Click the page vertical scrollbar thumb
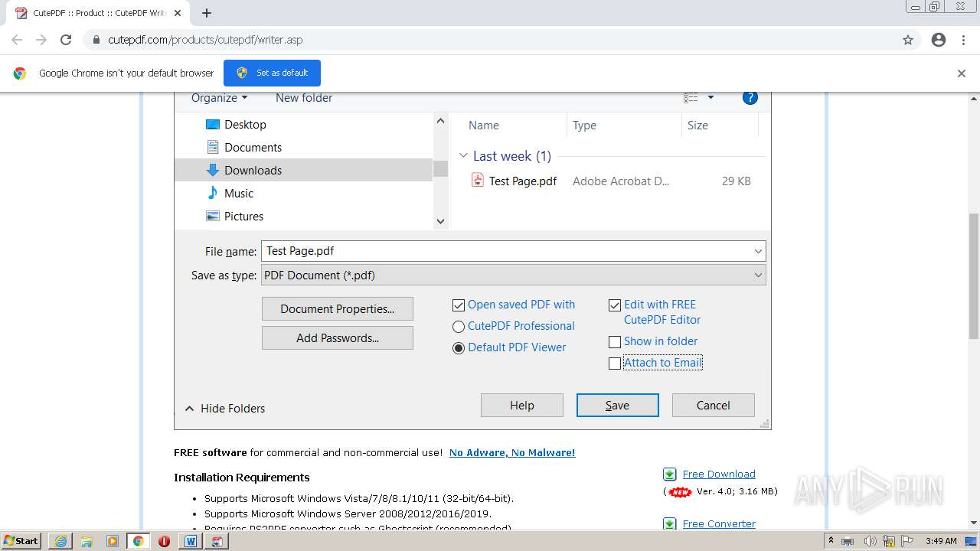 pyautogui.click(x=974, y=275)
